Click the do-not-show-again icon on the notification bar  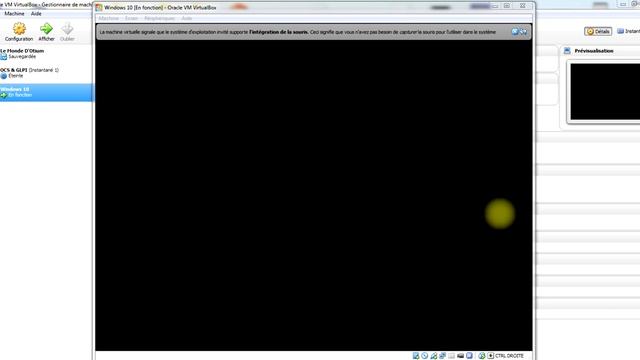(x=523, y=31)
